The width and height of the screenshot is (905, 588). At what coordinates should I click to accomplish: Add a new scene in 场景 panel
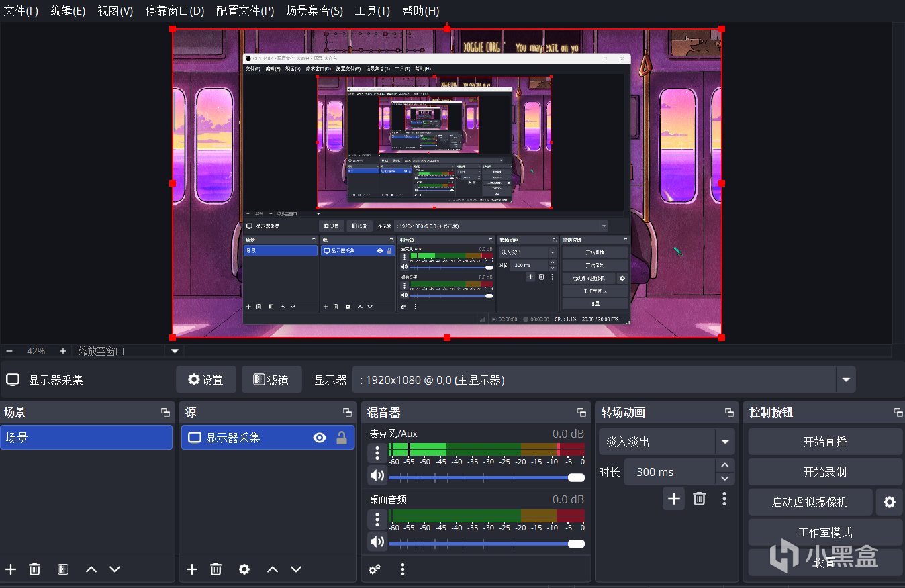pos(11,569)
